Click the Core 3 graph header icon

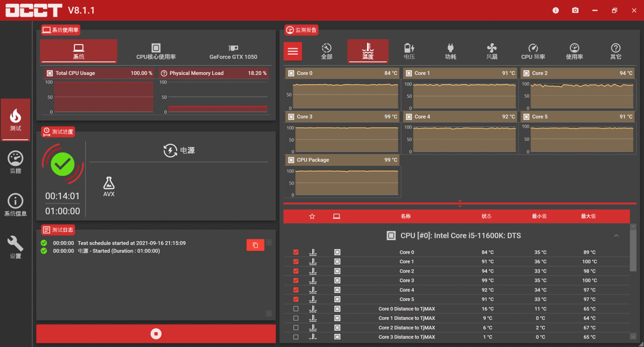291,117
